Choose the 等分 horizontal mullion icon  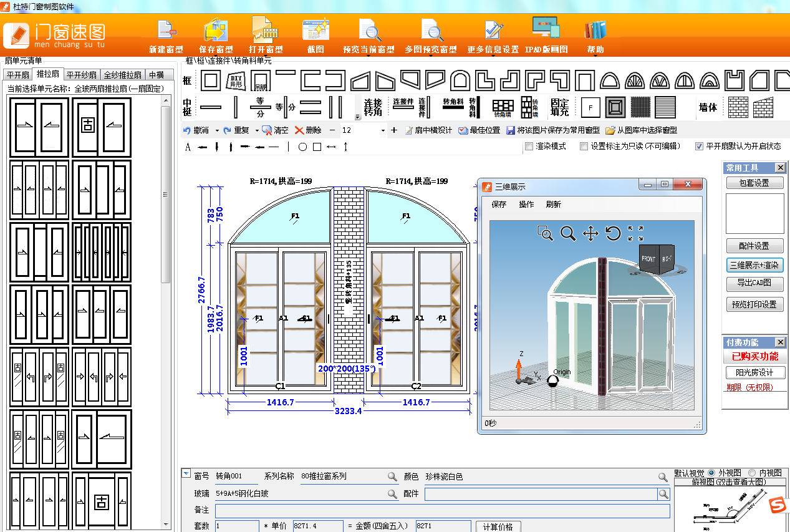click(x=260, y=106)
